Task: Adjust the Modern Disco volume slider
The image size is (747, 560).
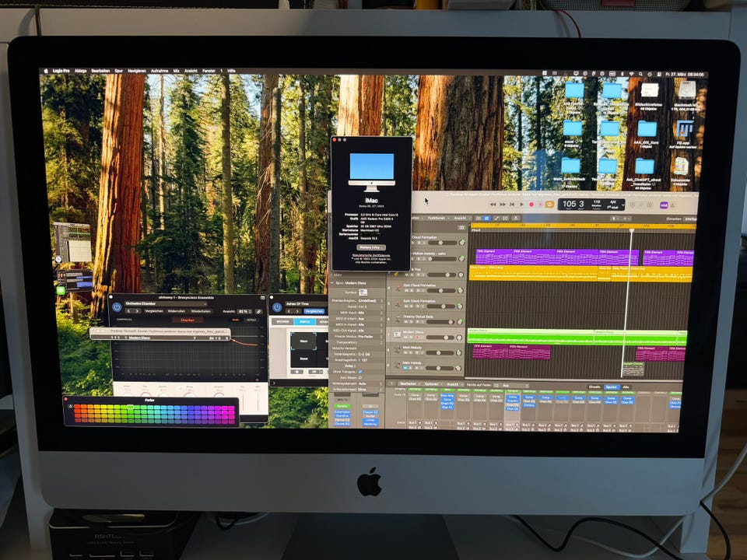Action: [440, 338]
